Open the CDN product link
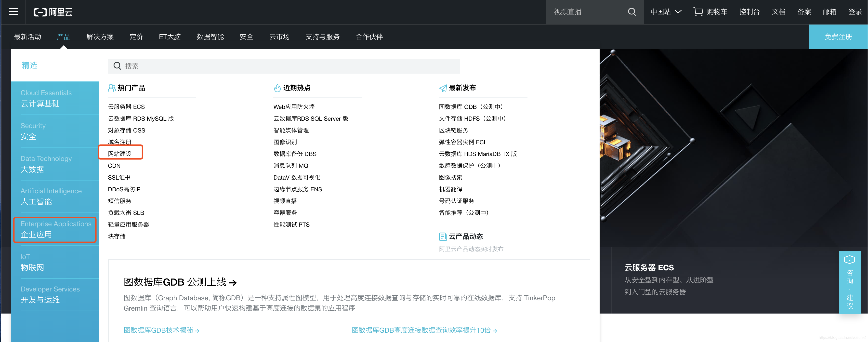The height and width of the screenshot is (342, 868). 114,166
